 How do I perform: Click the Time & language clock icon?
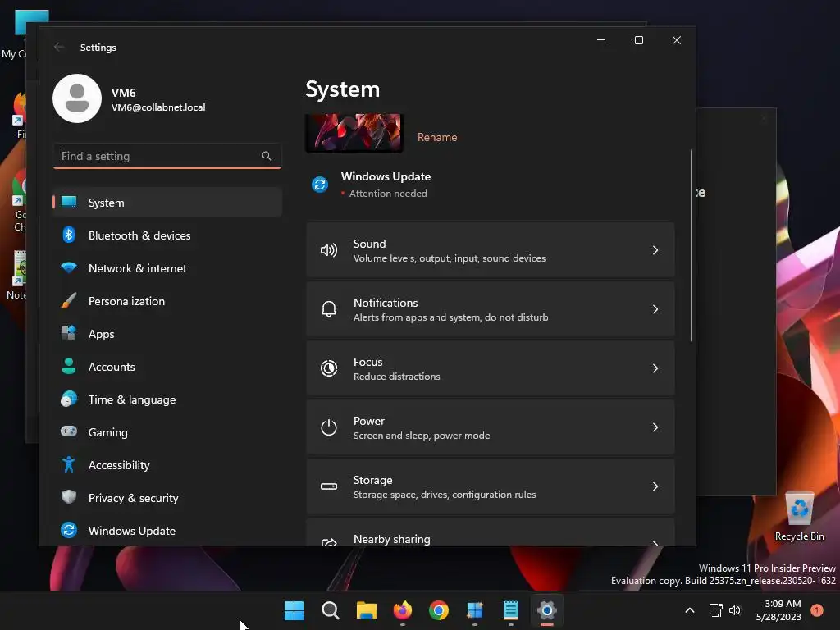click(69, 399)
